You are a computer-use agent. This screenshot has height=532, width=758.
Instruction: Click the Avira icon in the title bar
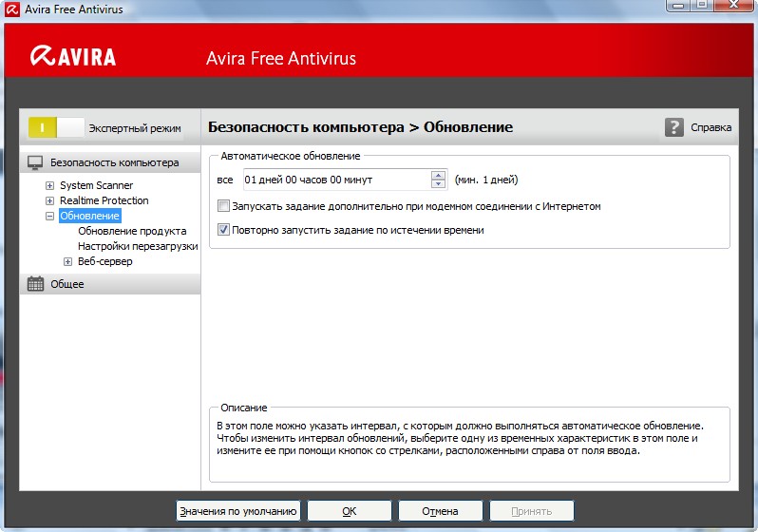point(11,9)
